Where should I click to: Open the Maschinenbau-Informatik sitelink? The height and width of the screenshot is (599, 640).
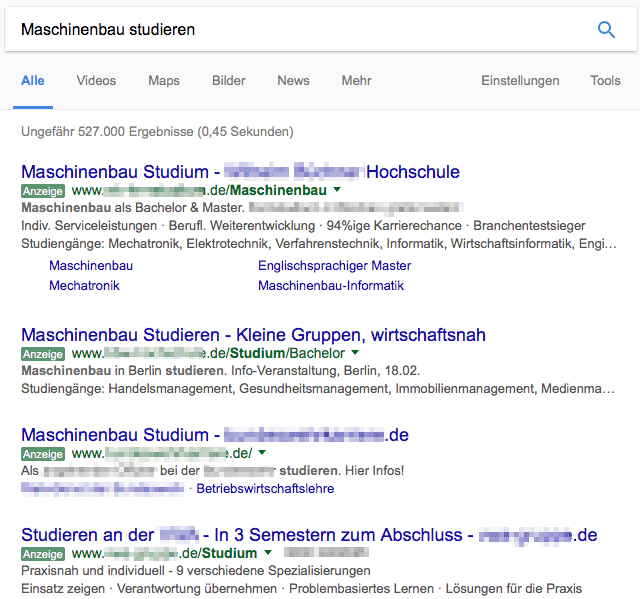click(331, 286)
